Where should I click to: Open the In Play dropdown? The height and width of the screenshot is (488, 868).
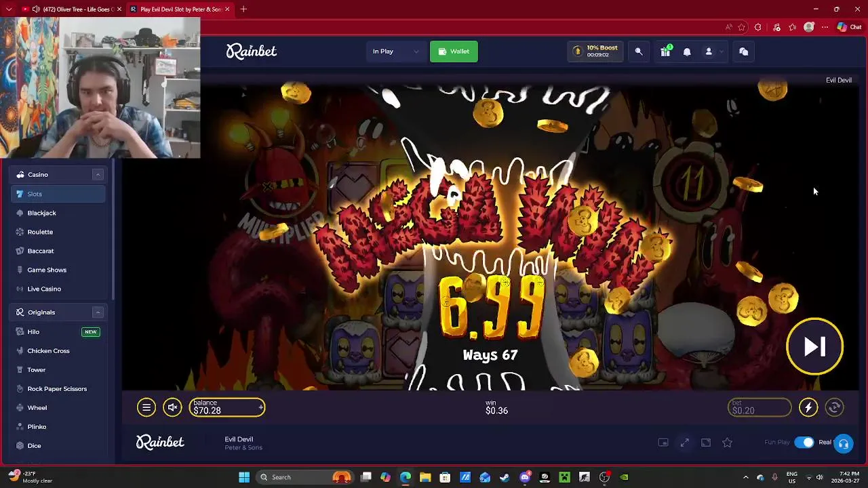pos(396,52)
